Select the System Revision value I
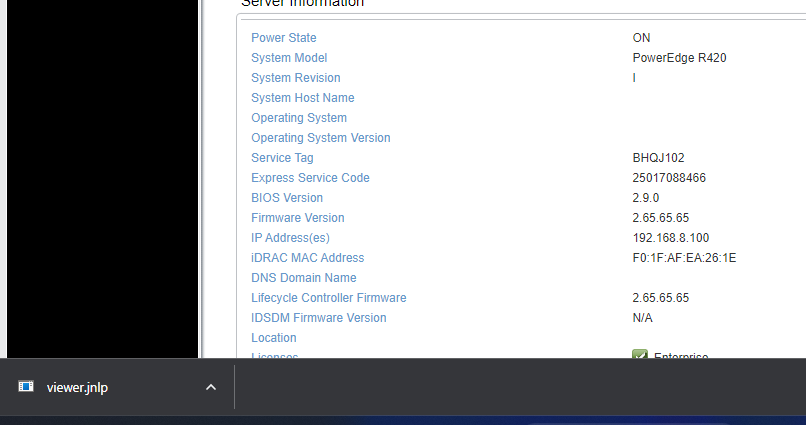806x425 pixels. (x=634, y=78)
